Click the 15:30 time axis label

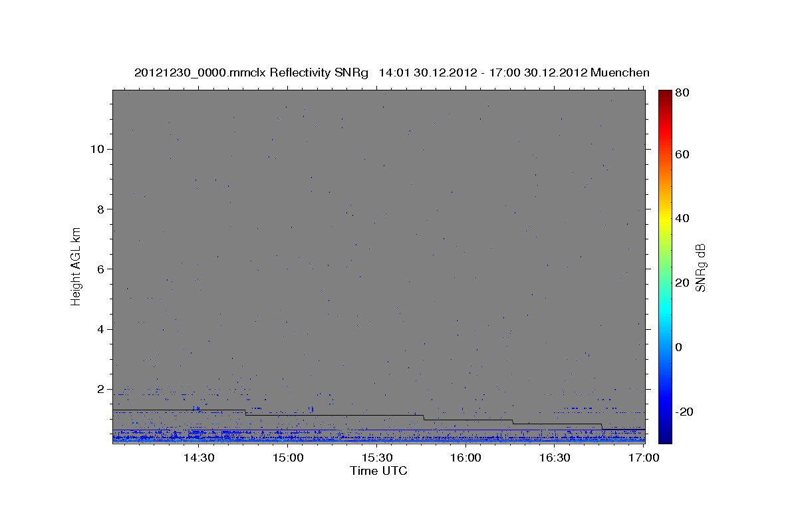376,458
